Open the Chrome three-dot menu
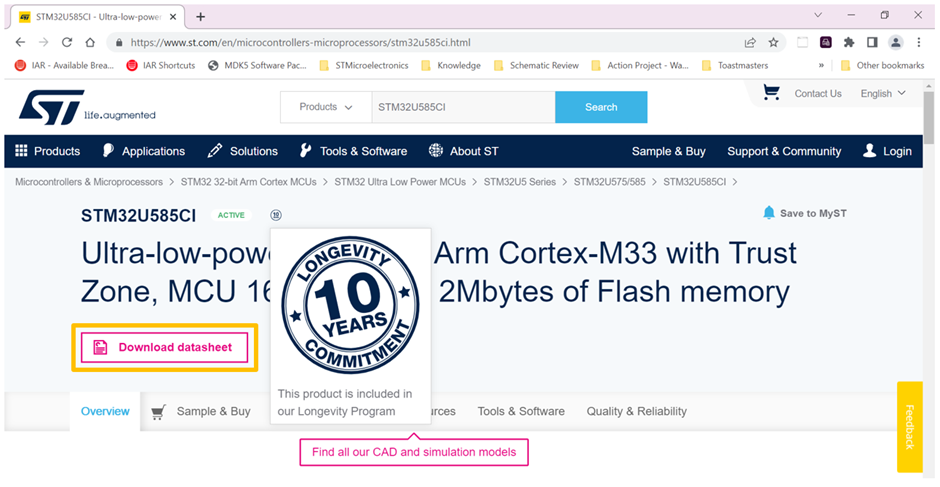Image resolution: width=940 pixels, height=487 pixels. [x=918, y=42]
